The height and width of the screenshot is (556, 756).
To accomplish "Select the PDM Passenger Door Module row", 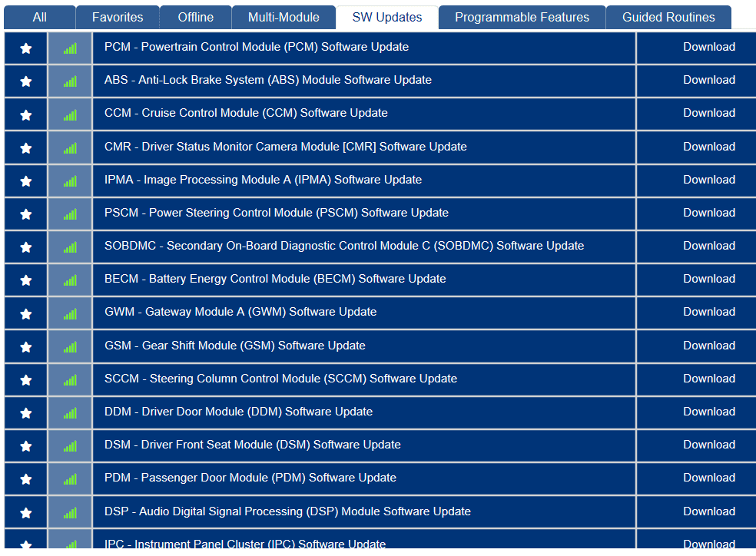I will [x=250, y=478].
